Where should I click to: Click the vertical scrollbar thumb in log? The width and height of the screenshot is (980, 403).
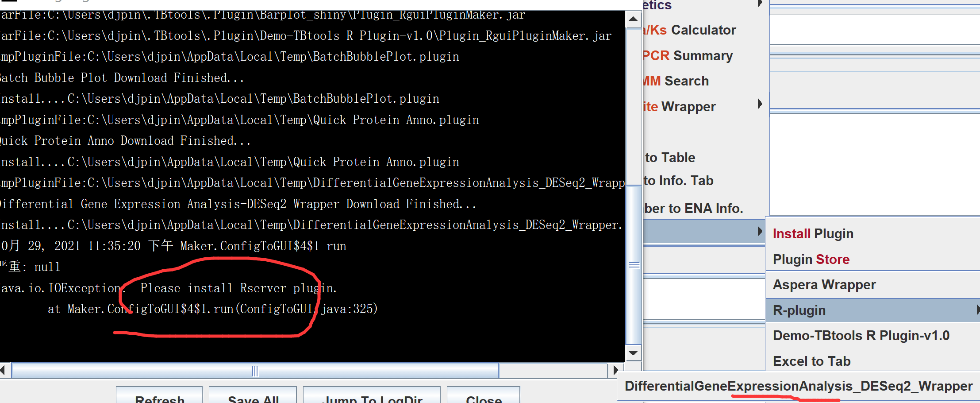pyautogui.click(x=634, y=265)
